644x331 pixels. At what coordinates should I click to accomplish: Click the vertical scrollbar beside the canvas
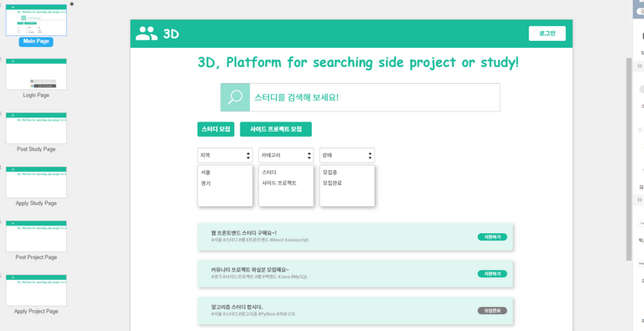(628, 159)
